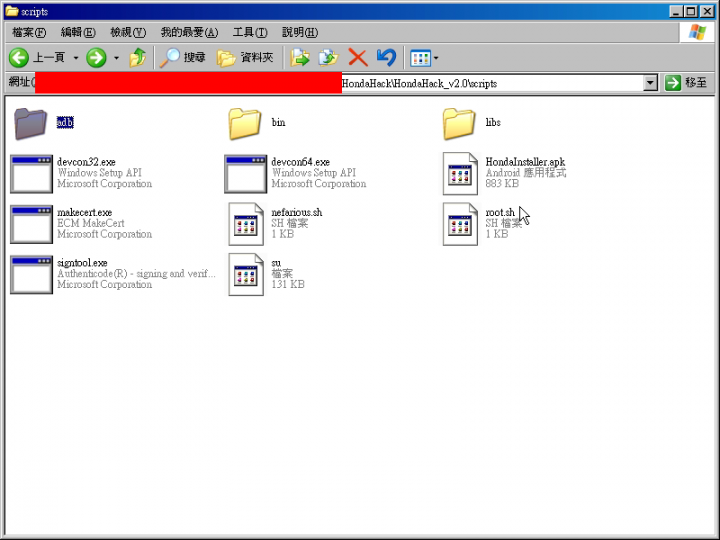720x540 pixels.
Task: Select the makecert.exe icon
Action: [31, 225]
